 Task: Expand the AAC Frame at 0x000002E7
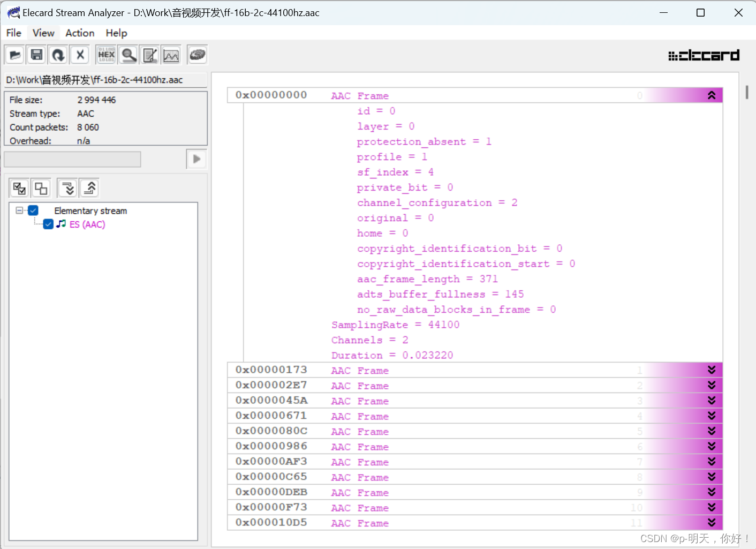pos(712,385)
